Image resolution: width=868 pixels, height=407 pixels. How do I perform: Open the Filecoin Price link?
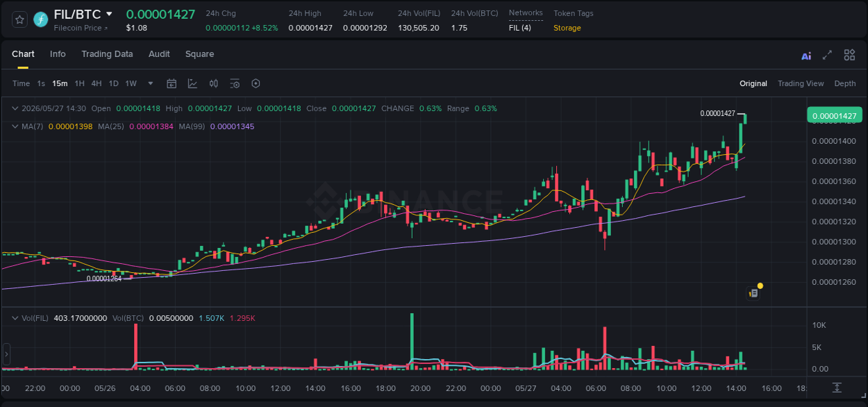click(81, 28)
